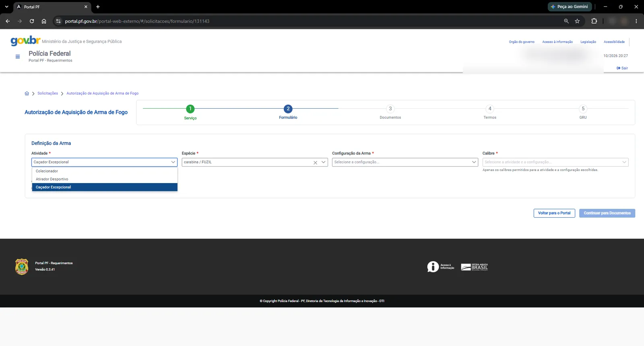The width and height of the screenshot is (644, 346).
Task: Open the browser home page button
Action: pos(44,21)
